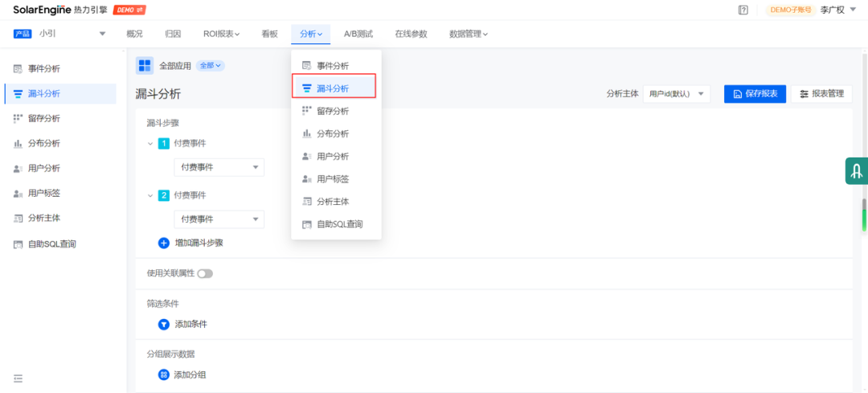Click sidebar 分布分析 bar chart icon
Image resolution: width=868 pixels, height=393 pixels.
tap(18, 143)
